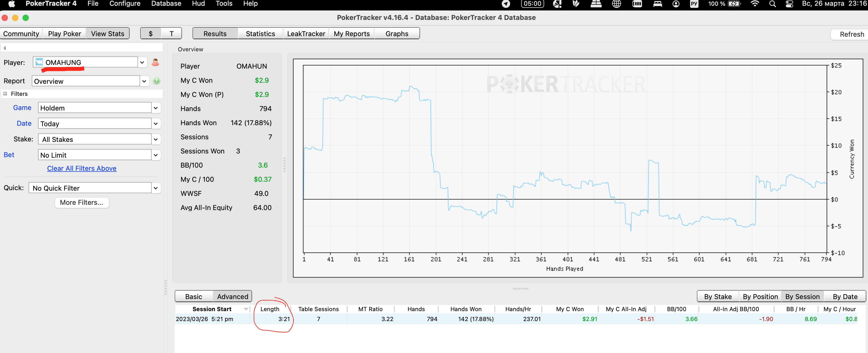Click the Telegram-style location icon in menu bar
Viewport: 868px width, 353px height.
click(x=506, y=4)
